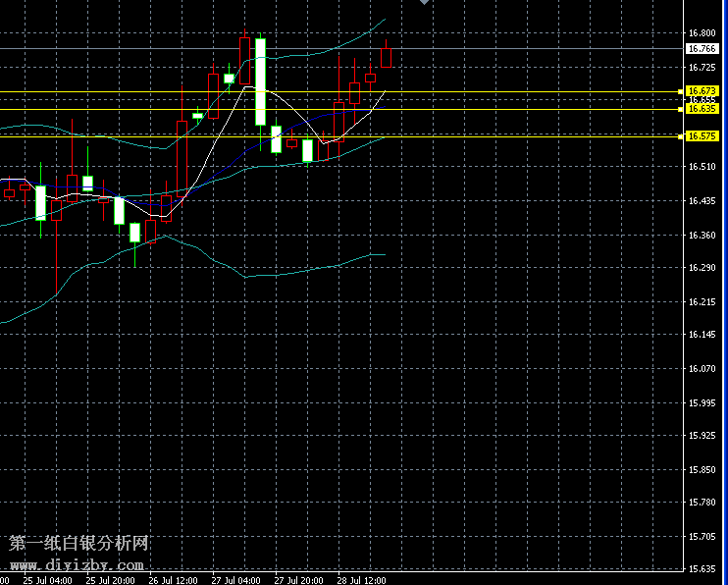The width and height of the screenshot is (728, 585).
Task: Click the 16.800 label on the price axis
Action: (x=702, y=33)
